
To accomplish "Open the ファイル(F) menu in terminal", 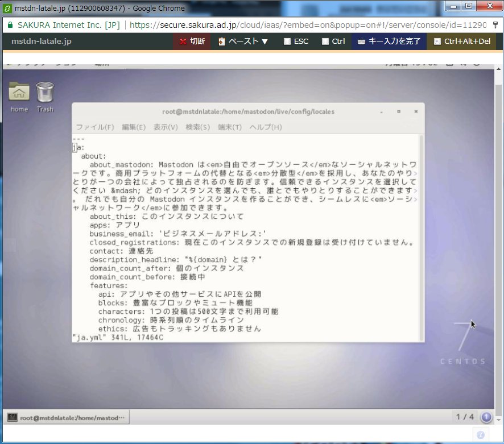I will coord(95,127).
